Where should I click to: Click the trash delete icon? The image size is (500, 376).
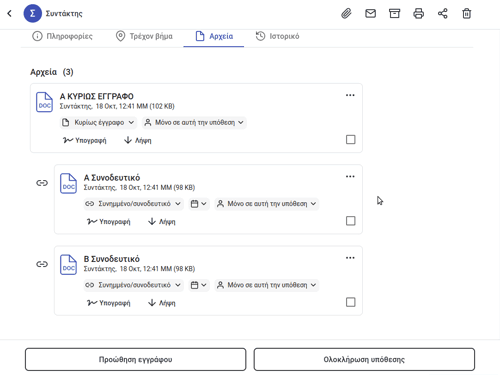pyautogui.click(x=466, y=13)
